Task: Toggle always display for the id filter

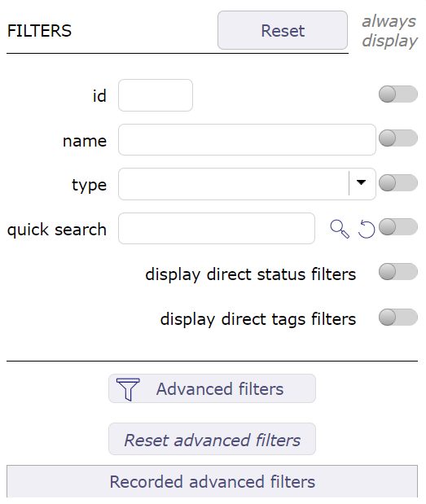Action: tap(398, 94)
